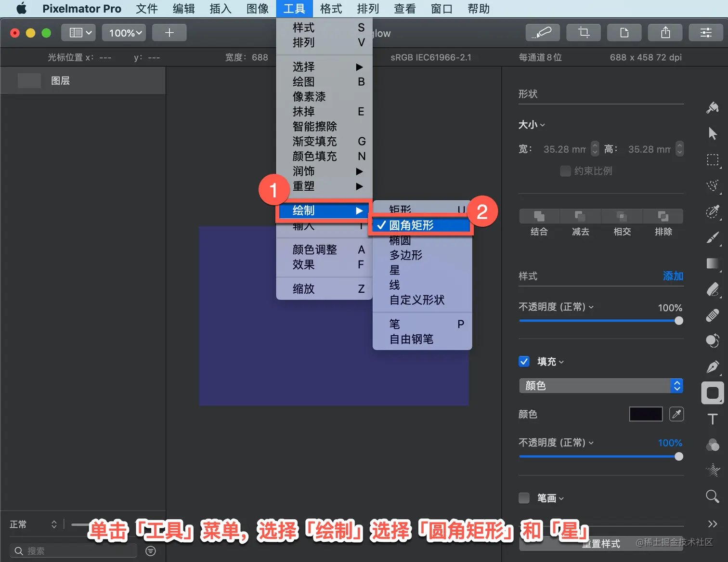Viewport: 728px width, 562px height.
Task: Click the document export toolbar icon
Action: [624, 33]
